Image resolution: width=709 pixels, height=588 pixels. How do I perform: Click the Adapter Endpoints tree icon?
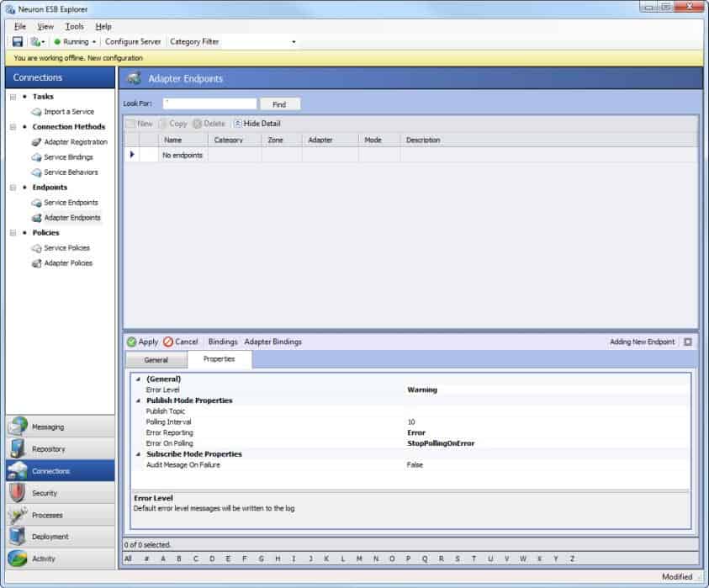(x=37, y=218)
